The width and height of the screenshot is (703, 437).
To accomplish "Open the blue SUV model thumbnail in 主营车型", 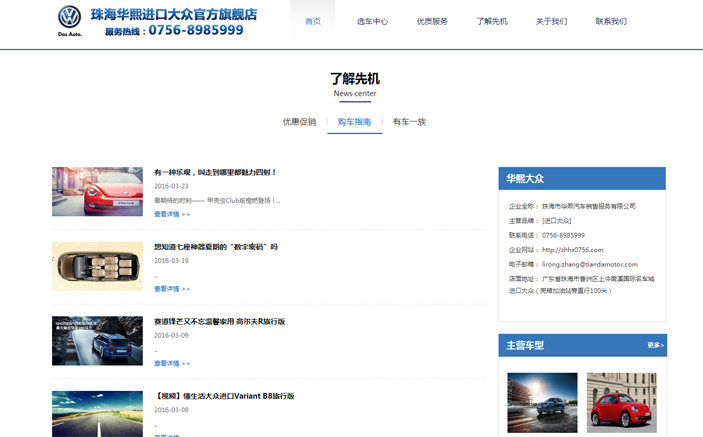I will 542,402.
